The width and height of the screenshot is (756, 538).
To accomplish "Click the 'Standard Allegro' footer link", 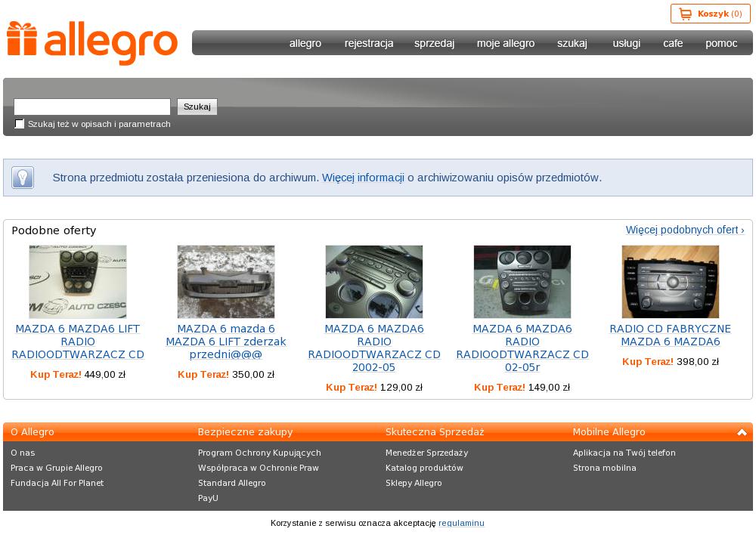I will pos(231,483).
